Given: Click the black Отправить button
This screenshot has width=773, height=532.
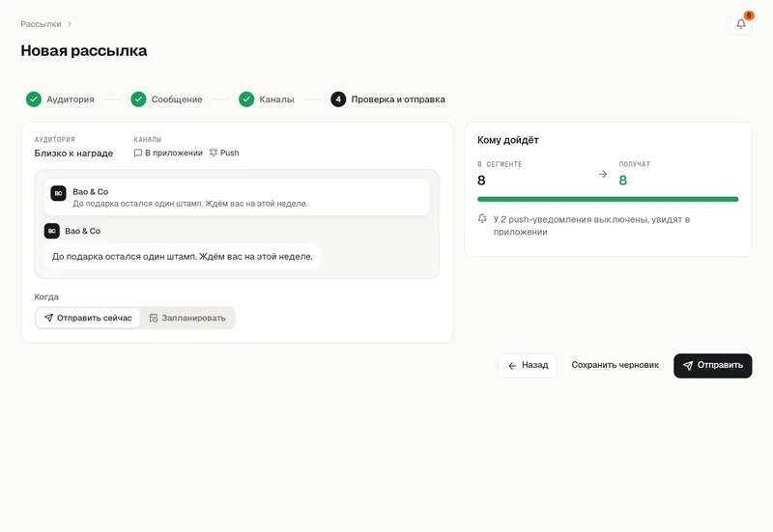Looking at the screenshot, I should 713,366.
